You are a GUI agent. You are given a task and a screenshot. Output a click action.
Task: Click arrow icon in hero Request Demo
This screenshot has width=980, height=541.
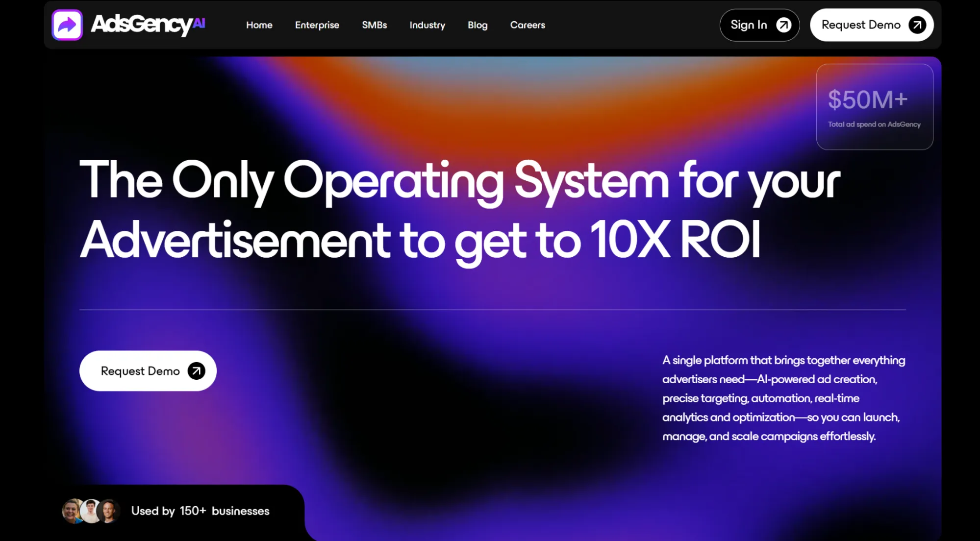pyautogui.click(x=196, y=371)
